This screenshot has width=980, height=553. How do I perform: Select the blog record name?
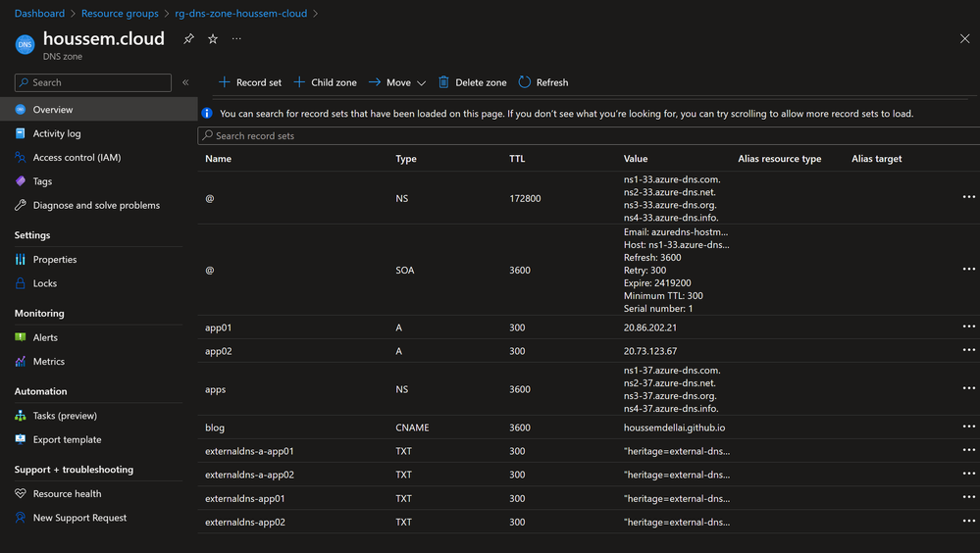(215, 427)
